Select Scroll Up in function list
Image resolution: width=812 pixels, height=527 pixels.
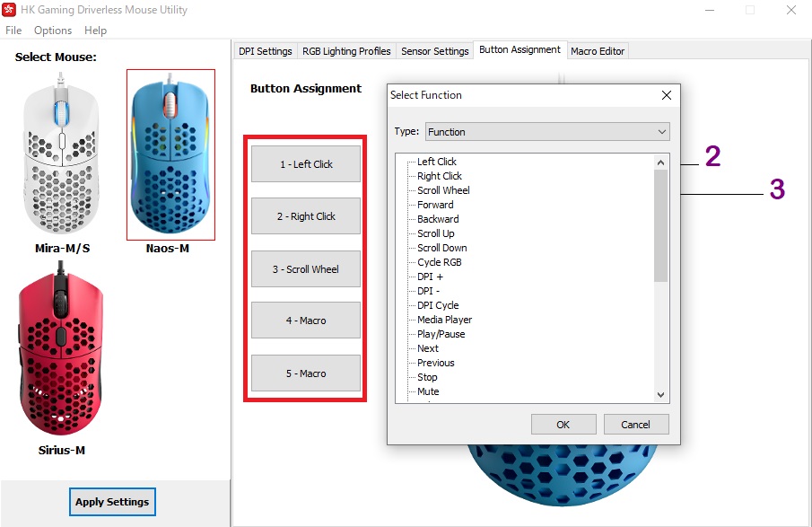435,233
